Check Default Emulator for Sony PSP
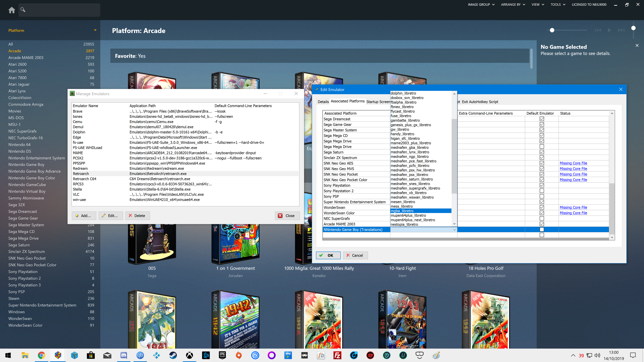Viewport: 644px width, 362px height. coord(542,196)
